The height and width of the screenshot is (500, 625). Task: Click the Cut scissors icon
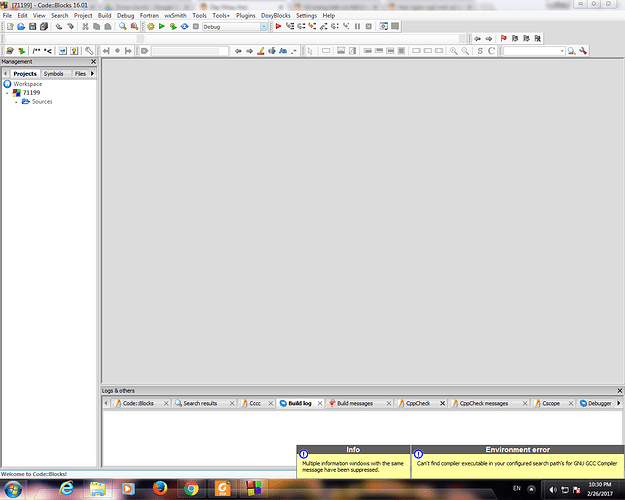[x=85, y=26]
